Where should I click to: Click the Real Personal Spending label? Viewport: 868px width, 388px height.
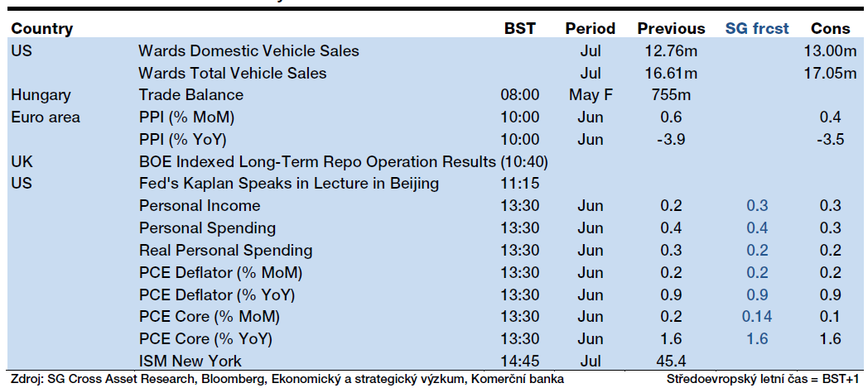pyautogui.click(x=225, y=250)
